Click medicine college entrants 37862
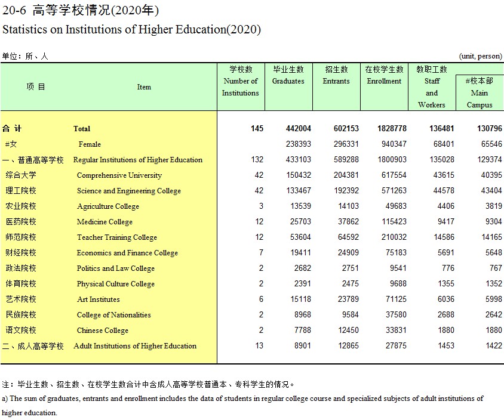Viewport: 504px width, 420px height. [348, 221]
